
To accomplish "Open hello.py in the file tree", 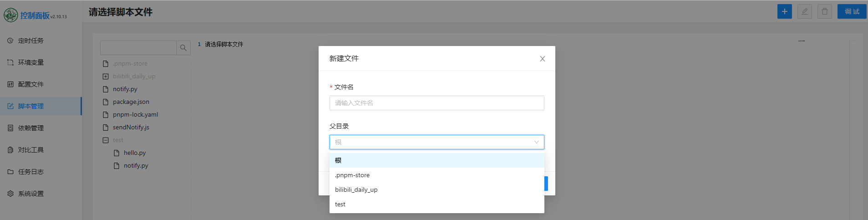I will [x=135, y=153].
